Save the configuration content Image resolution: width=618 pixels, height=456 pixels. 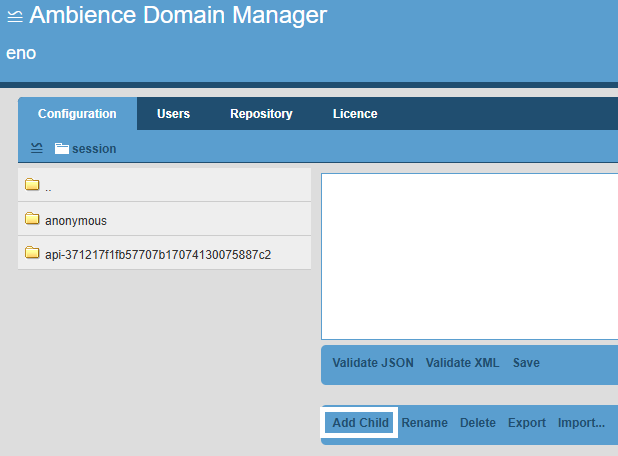click(x=526, y=363)
